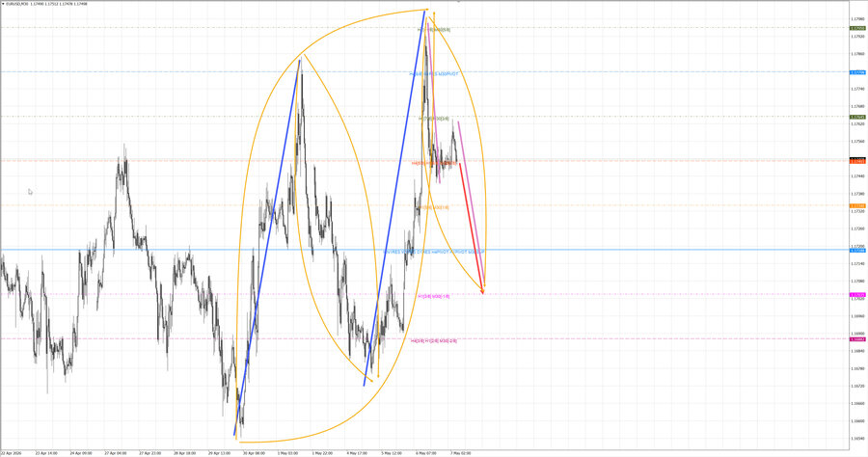This screenshot has width=868, height=457.
Task: Click the 27 Apr 23:00 time axis label
Action: tap(150, 453)
